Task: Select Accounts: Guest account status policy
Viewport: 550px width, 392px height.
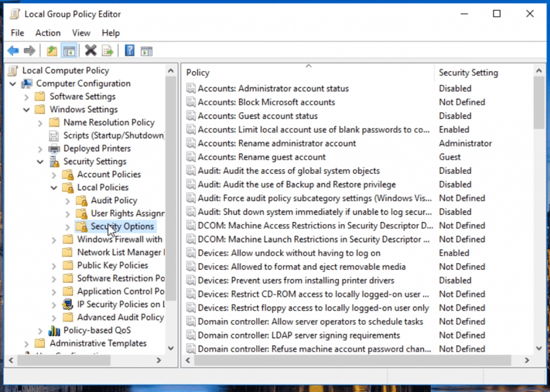Action: click(257, 116)
